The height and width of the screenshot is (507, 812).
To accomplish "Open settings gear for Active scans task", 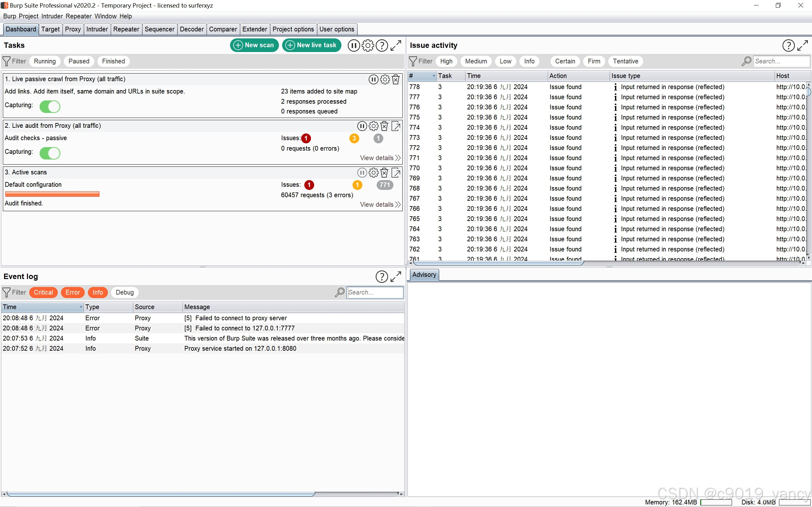I will [x=373, y=173].
